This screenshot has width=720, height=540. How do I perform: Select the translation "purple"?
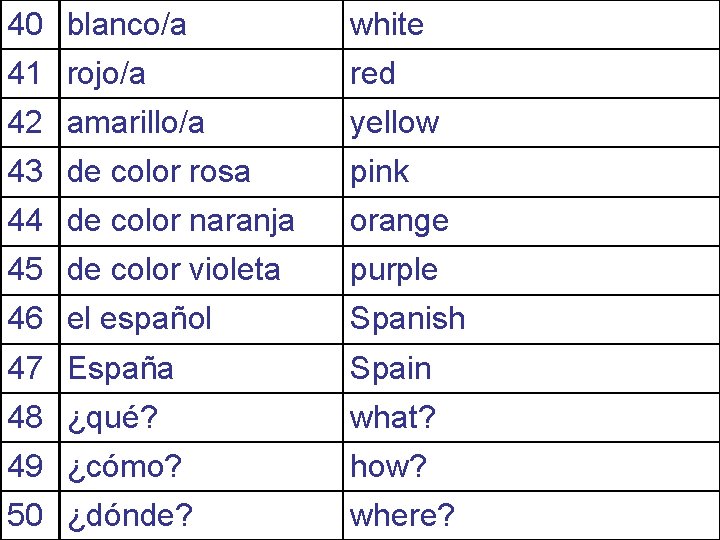[x=393, y=270]
